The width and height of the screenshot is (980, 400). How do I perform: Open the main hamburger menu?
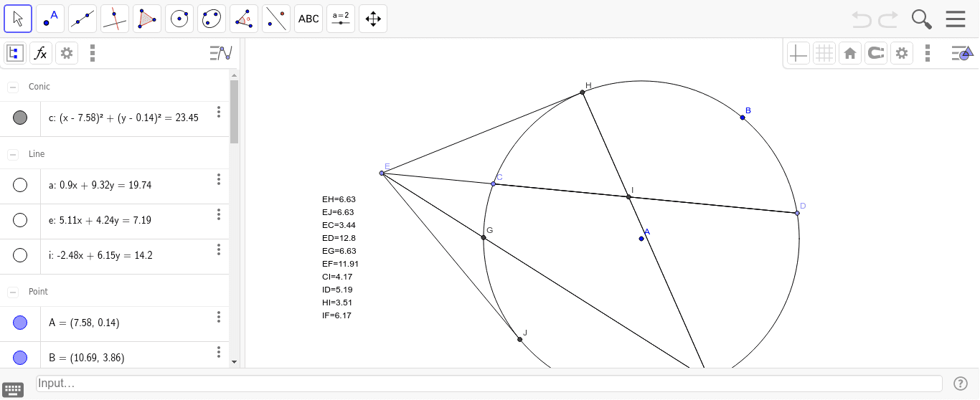pyautogui.click(x=956, y=19)
